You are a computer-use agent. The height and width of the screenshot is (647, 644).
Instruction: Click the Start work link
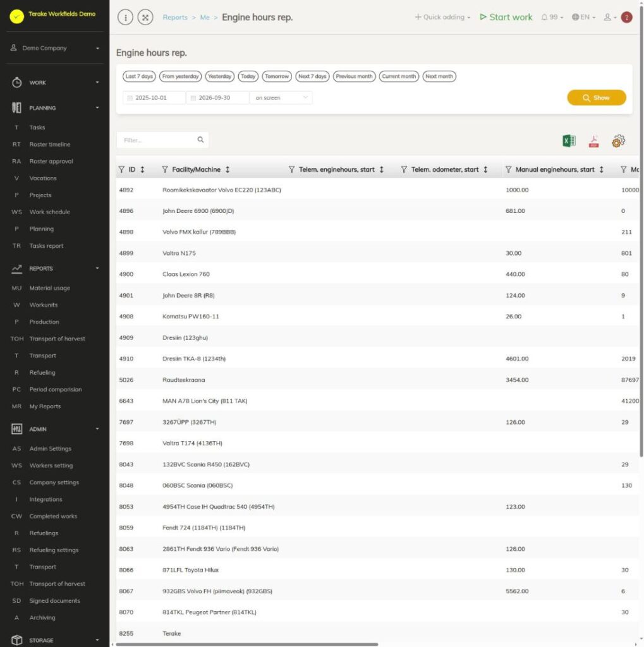coord(506,17)
